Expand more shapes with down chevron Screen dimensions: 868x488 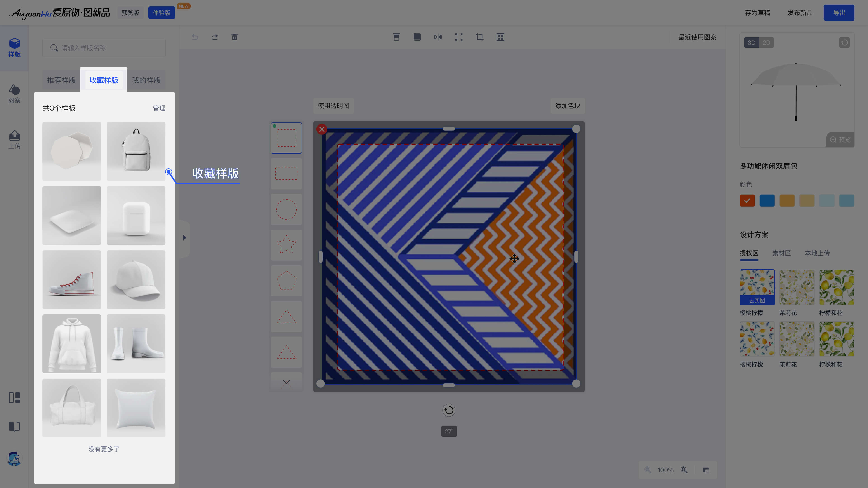(286, 382)
